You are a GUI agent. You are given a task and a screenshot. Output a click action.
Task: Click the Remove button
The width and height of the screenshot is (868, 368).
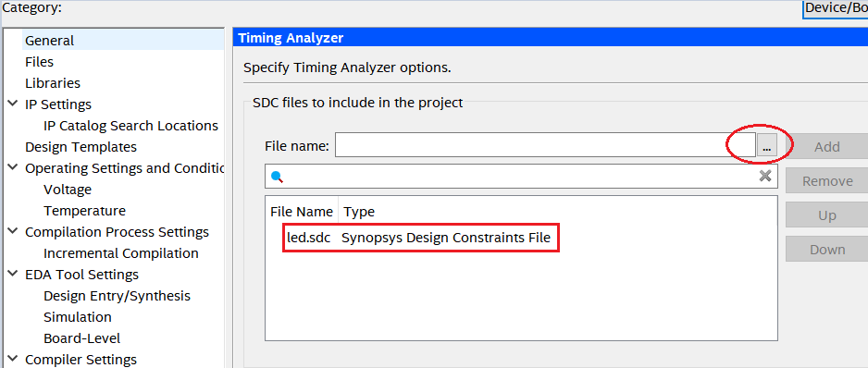click(x=827, y=181)
